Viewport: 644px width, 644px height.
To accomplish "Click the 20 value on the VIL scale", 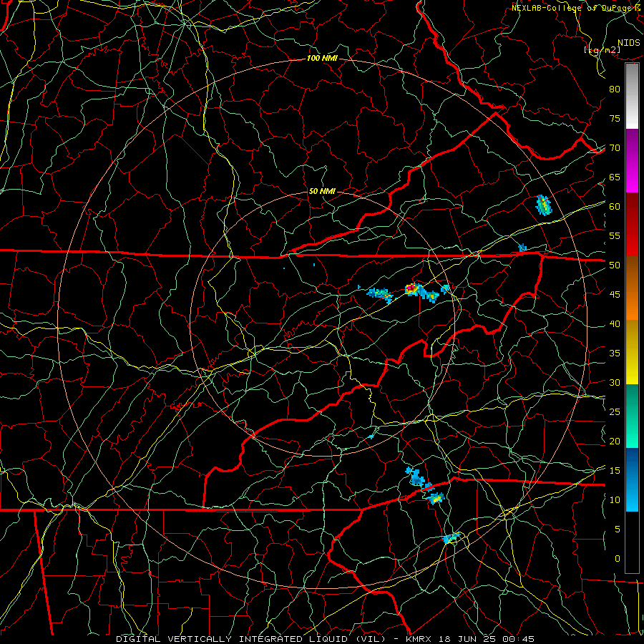I will pos(615,441).
